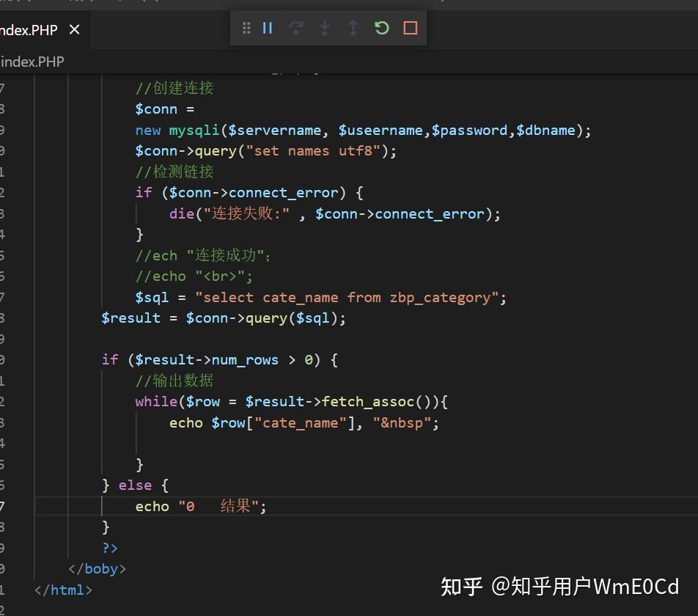Viewport: 698px width, 616px height.
Task: Click the Step Over debug icon
Action: click(x=295, y=28)
